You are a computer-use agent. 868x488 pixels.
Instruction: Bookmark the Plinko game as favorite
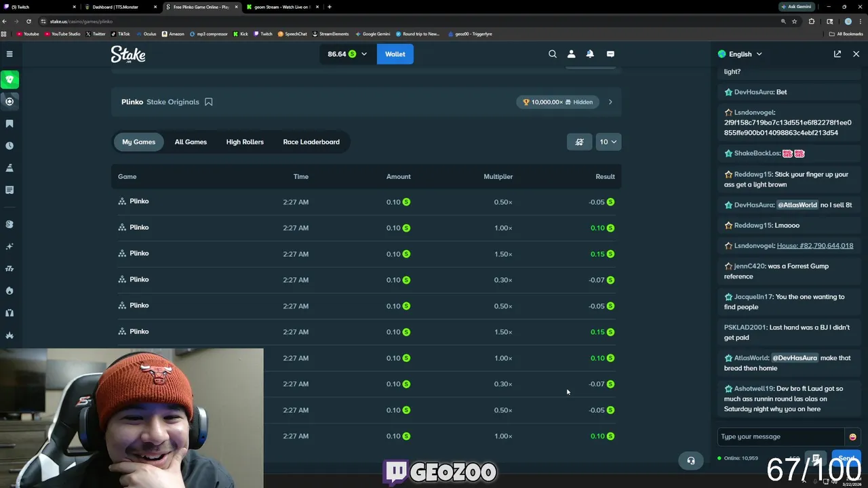point(209,102)
